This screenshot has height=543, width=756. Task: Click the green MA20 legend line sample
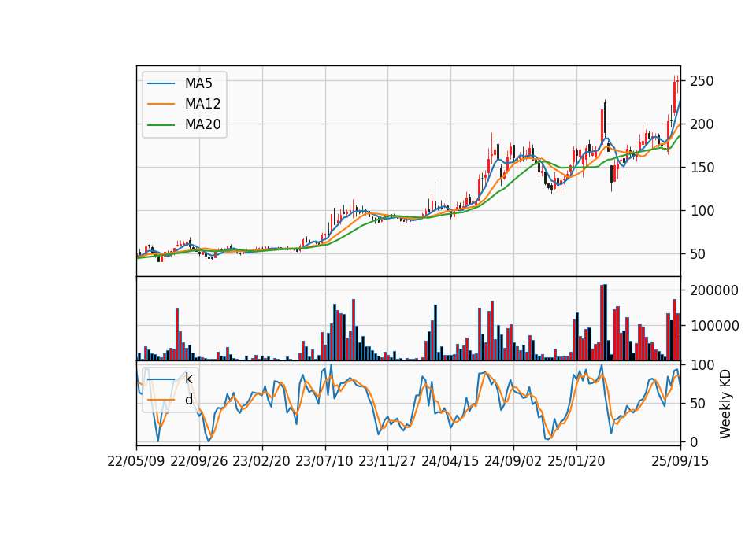coord(161,125)
